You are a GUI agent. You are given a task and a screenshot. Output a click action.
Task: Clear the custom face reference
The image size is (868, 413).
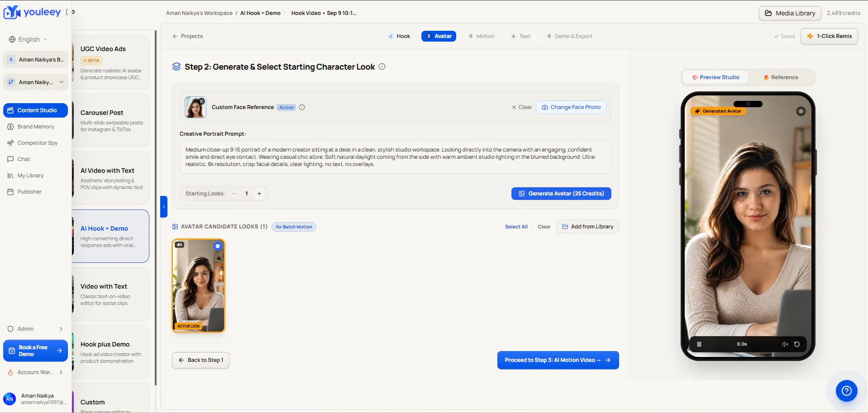[522, 107]
